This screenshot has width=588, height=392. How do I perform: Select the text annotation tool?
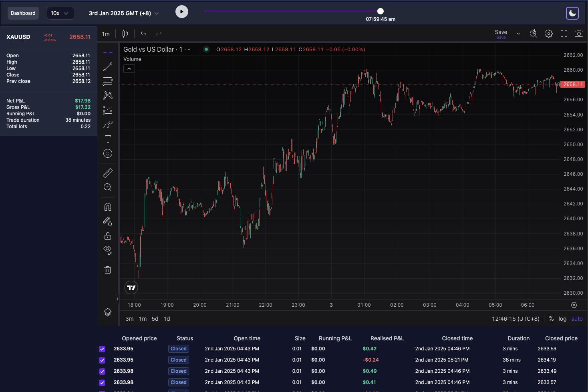click(108, 139)
